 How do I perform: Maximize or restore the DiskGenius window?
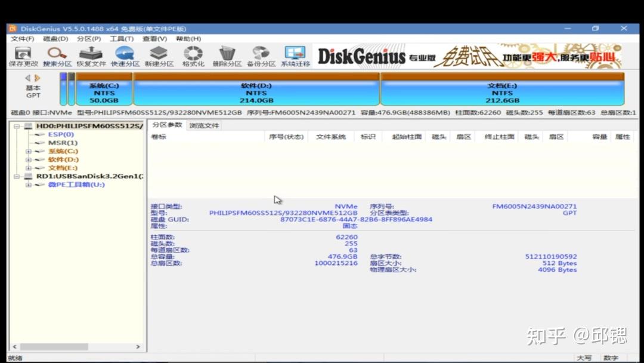596,29
